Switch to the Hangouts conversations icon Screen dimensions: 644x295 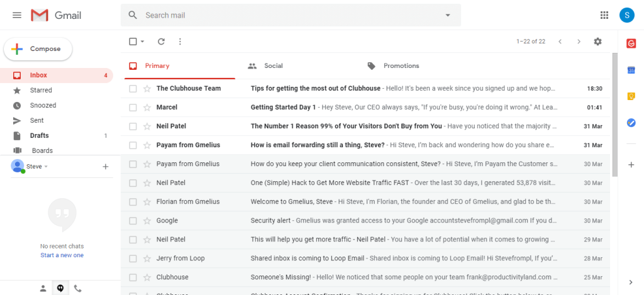(x=60, y=289)
